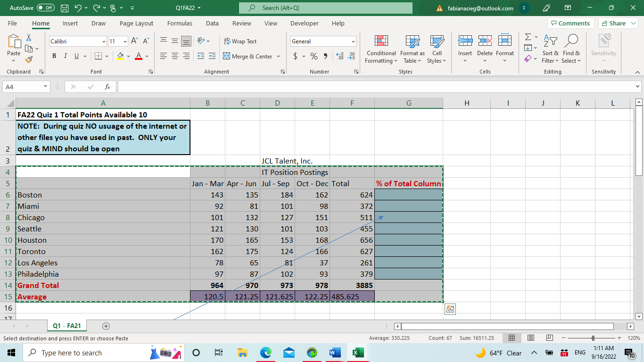Click Decrease Decimal icon

pyautogui.click(x=351, y=56)
